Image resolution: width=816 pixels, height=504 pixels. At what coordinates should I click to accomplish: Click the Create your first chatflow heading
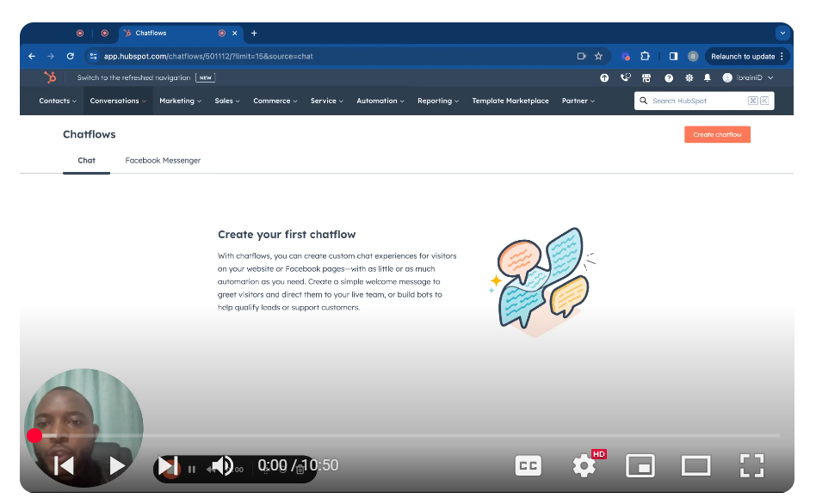tap(287, 235)
